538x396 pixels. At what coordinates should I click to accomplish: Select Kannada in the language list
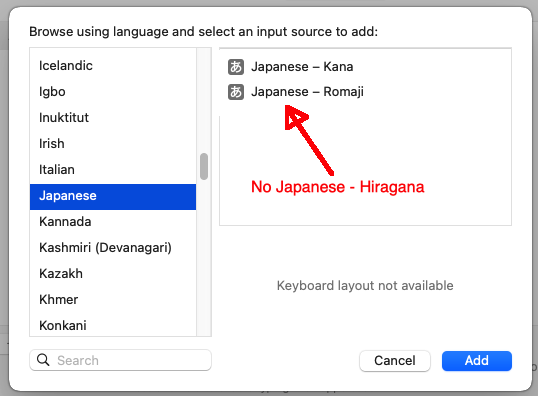coord(113,222)
